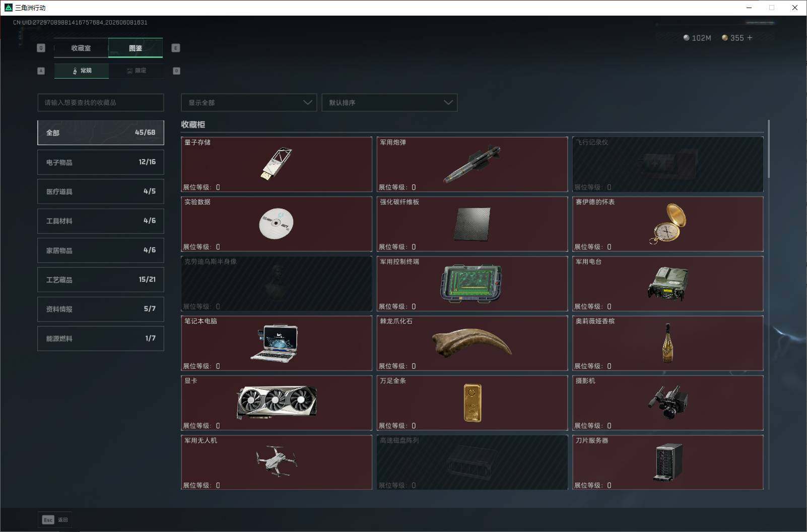
Task: Select the 强化碳纤维板 carbon panel item
Action: (472, 224)
